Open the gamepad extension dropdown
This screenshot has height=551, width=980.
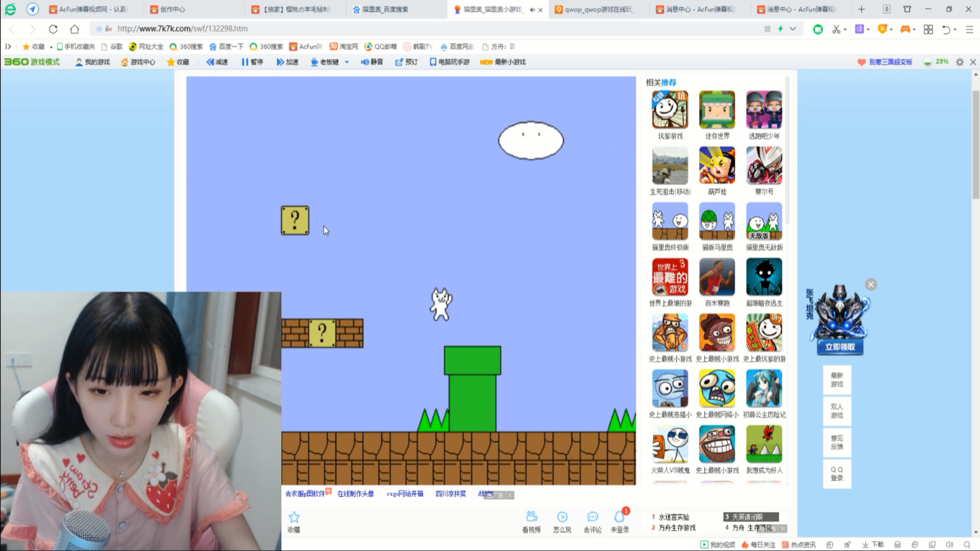[914, 30]
